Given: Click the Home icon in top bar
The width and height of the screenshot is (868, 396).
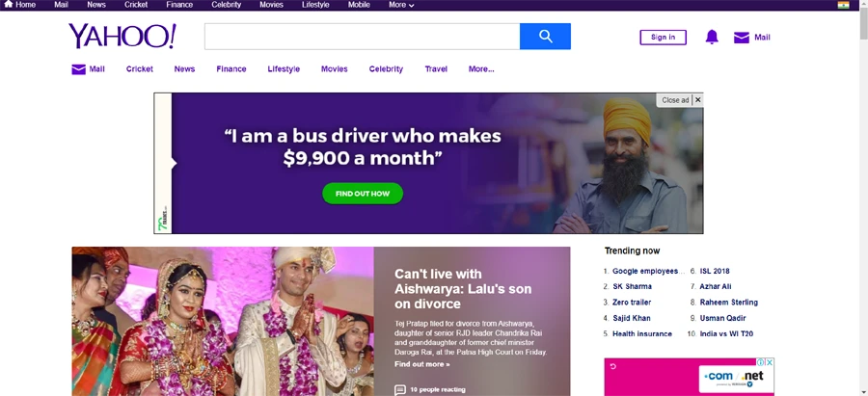Looking at the screenshot, I should 9,5.
